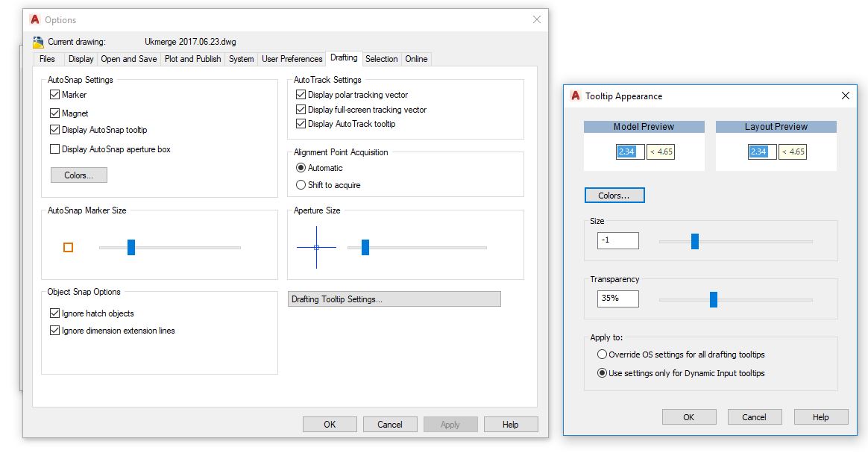
Task: Uncheck Display full-screen tracking vector
Action: [301, 110]
